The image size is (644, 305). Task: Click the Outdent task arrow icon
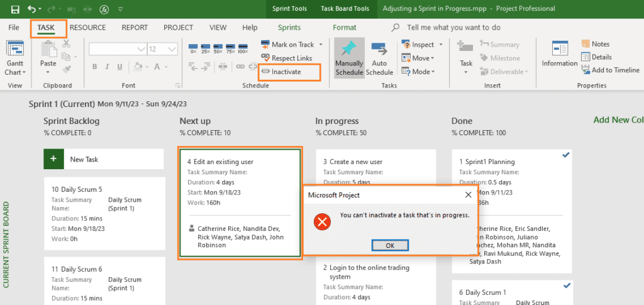click(194, 66)
